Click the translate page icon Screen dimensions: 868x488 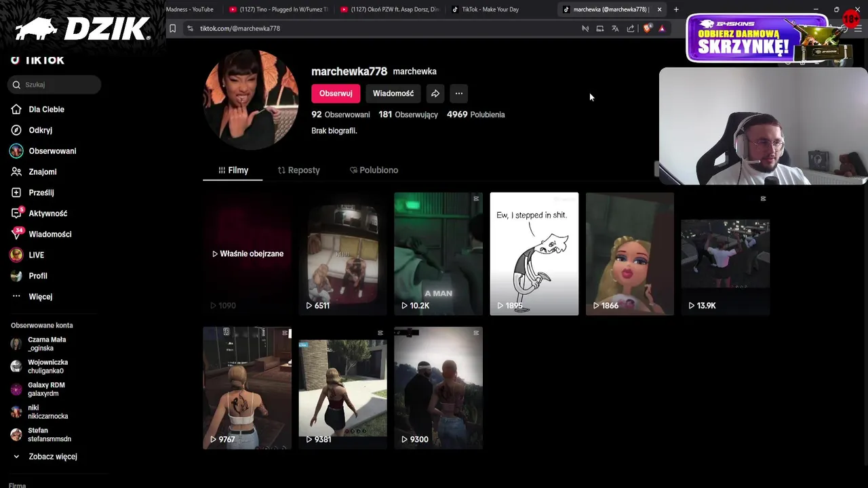click(615, 28)
